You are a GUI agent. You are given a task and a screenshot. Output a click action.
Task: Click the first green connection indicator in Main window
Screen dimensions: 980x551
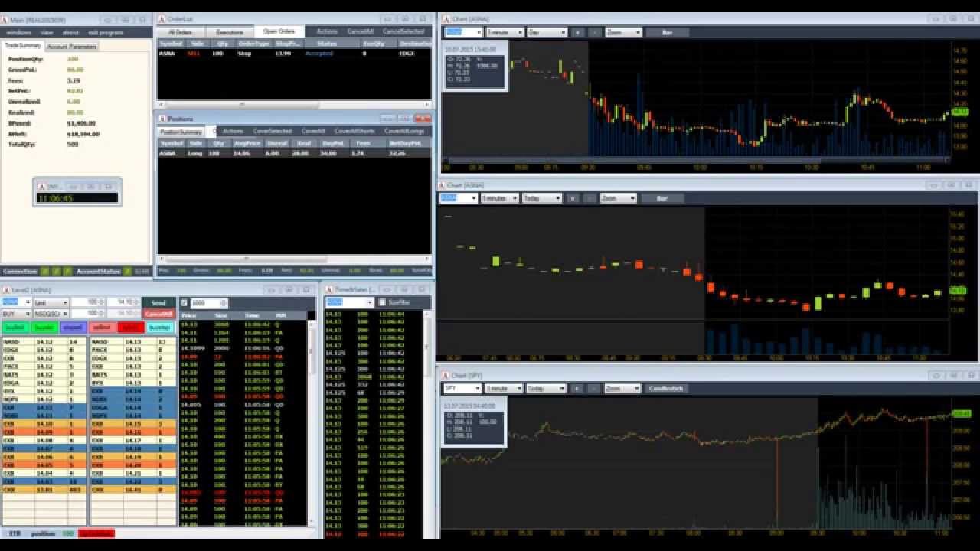tap(45, 271)
